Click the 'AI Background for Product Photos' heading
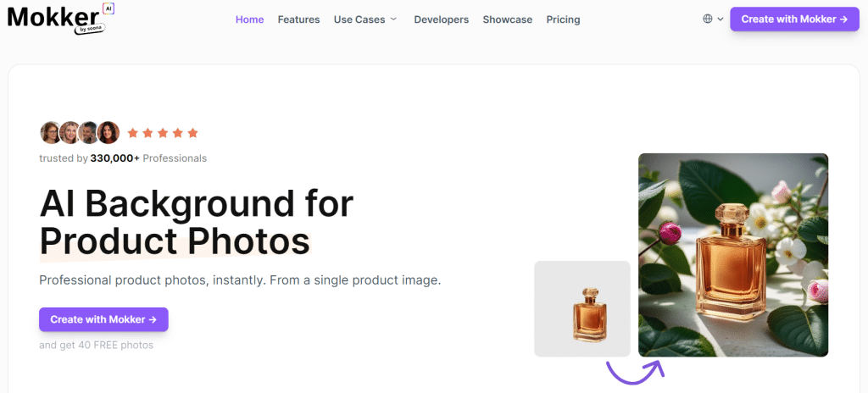The height and width of the screenshot is (393, 868). (197, 223)
